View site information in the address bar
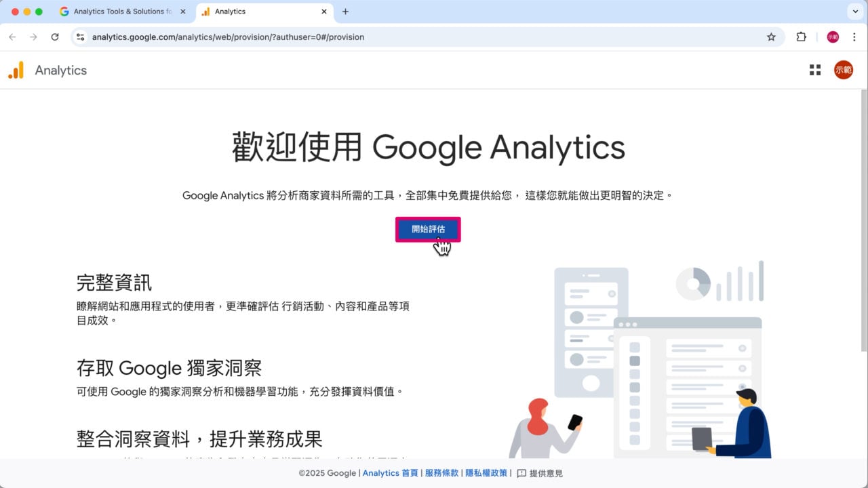The width and height of the screenshot is (868, 488). (x=80, y=37)
